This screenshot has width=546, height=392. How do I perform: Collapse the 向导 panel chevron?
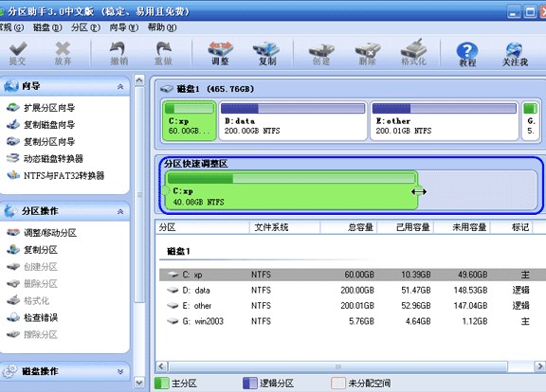point(120,86)
